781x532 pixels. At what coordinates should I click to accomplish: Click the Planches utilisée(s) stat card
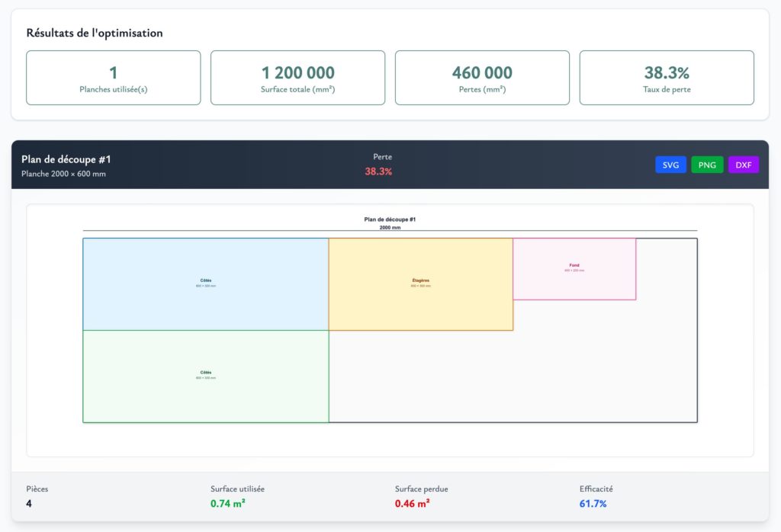point(114,78)
